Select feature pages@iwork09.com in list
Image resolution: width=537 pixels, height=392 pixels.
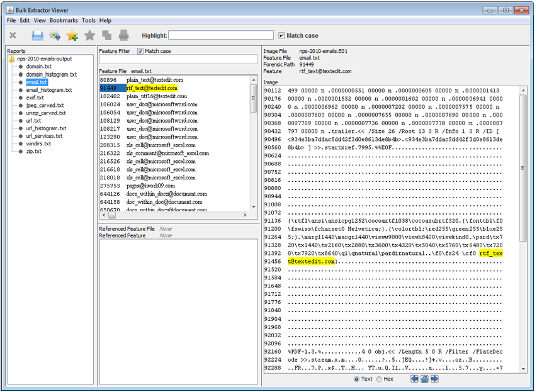[150, 186]
